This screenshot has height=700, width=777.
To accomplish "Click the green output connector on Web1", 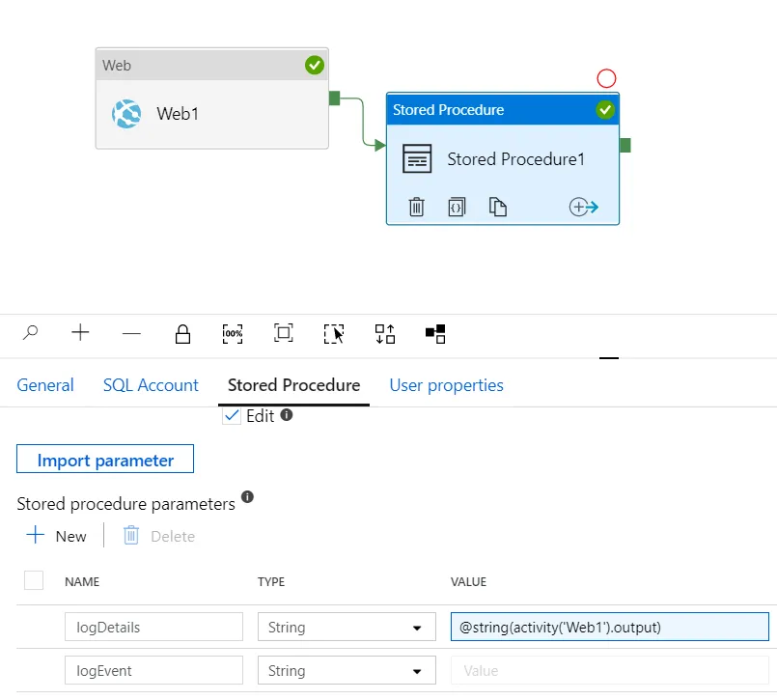I will coord(335,98).
